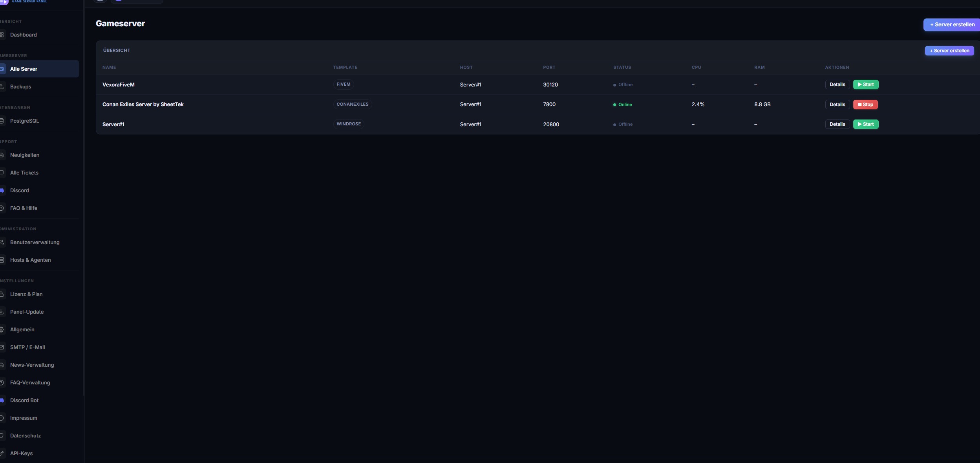Viewport: 980px width, 463px height.
Task: Click the PostgreSQL database icon
Action: click(2, 121)
